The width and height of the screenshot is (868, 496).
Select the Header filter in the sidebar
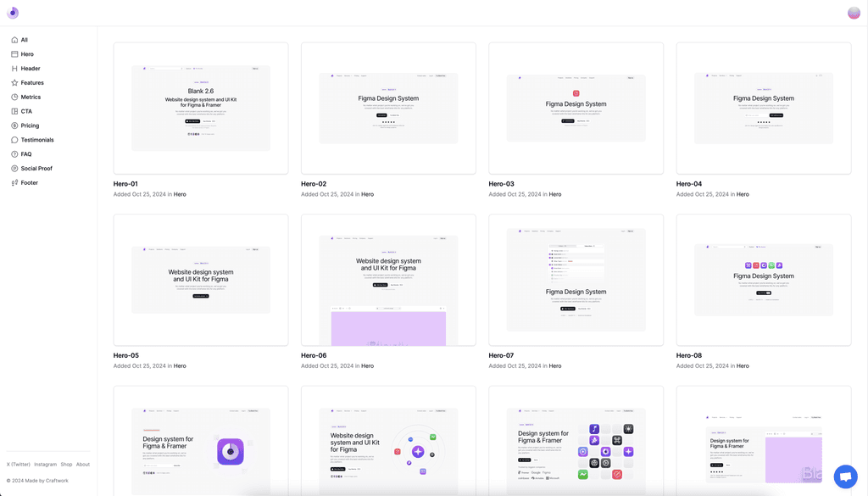tap(27, 68)
